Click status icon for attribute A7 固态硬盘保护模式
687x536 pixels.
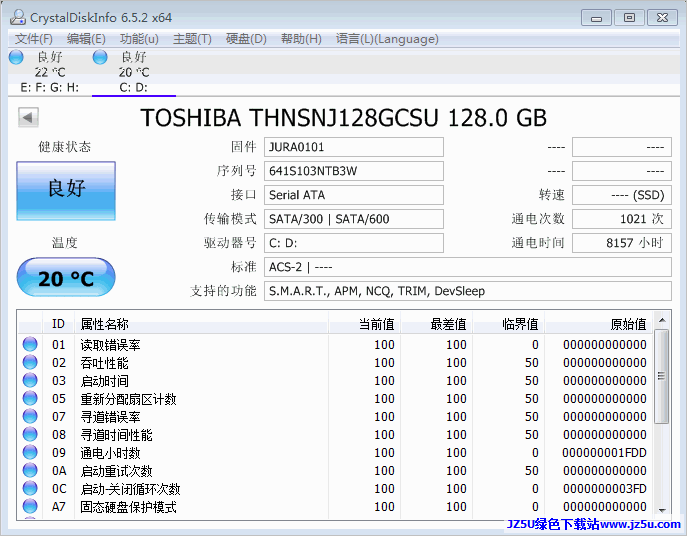click(x=30, y=506)
